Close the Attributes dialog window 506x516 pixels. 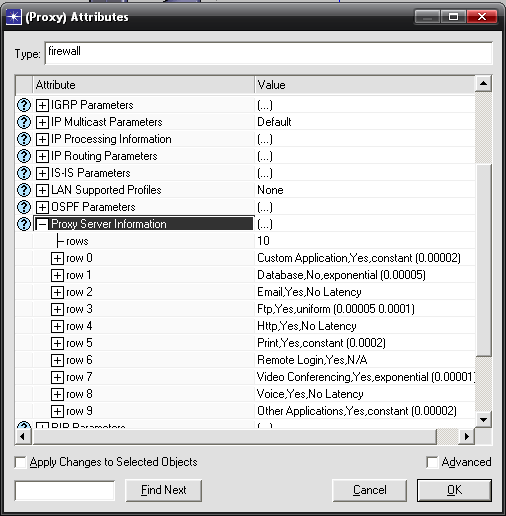pyautogui.click(x=482, y=16)
